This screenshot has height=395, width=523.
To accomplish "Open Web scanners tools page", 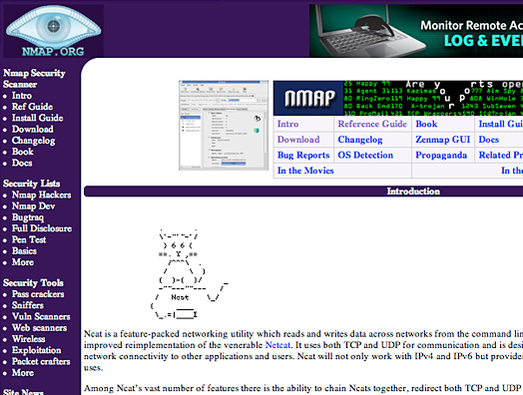I will [x=39, y=328].
